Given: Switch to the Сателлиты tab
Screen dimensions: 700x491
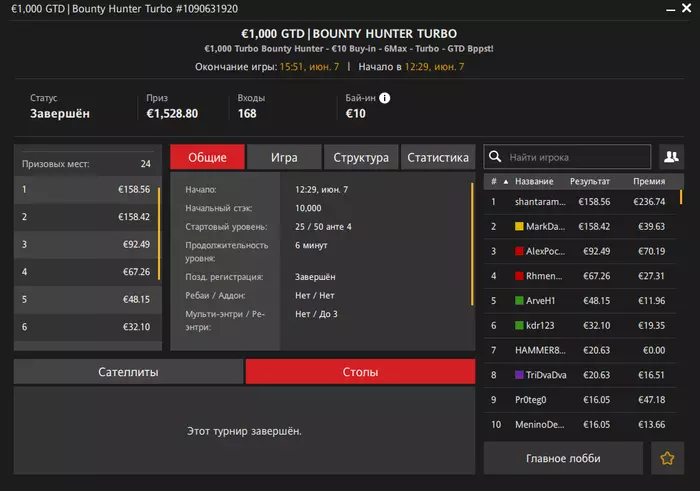Looking at the screenshot, I should [x=129, y=372].
